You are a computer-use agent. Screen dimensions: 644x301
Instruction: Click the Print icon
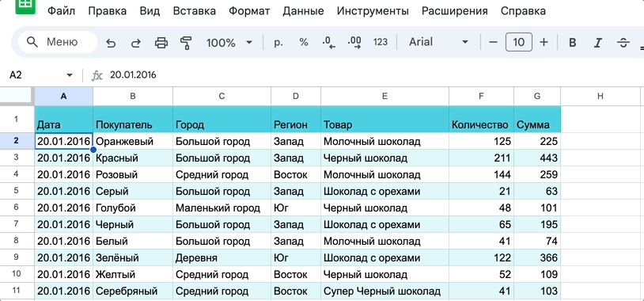click(x=161, y=42)
